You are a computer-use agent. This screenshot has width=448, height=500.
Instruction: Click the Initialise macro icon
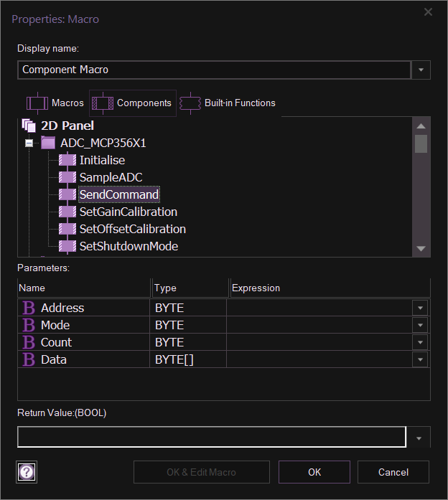pyautogui.click(x=67, y=160)
